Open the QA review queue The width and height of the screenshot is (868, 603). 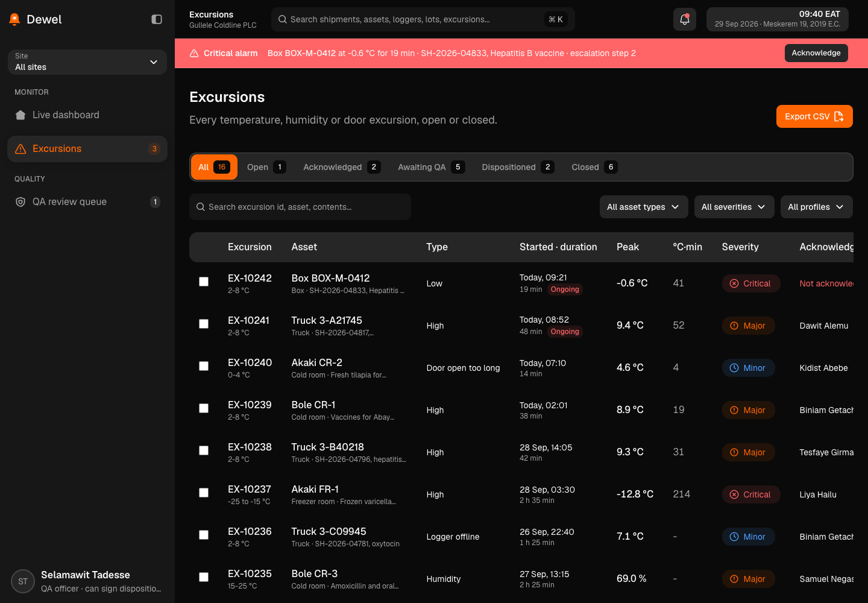pos(87,202)
